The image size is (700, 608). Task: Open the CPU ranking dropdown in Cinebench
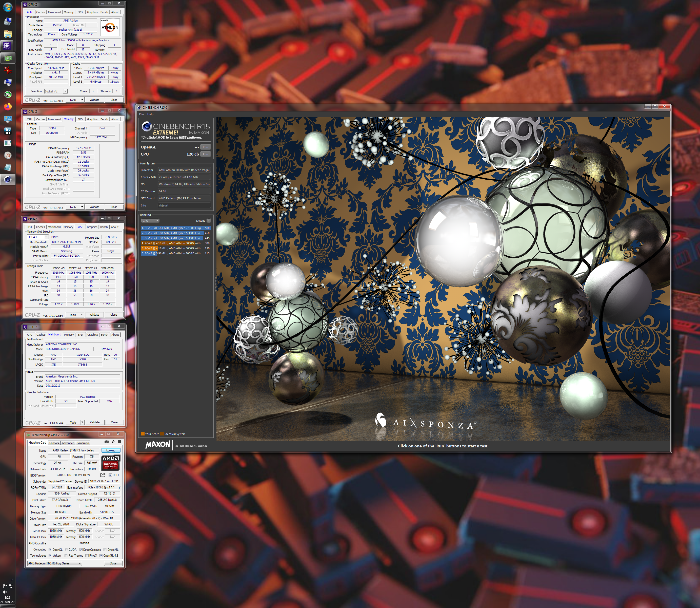(x=150, y=221)
